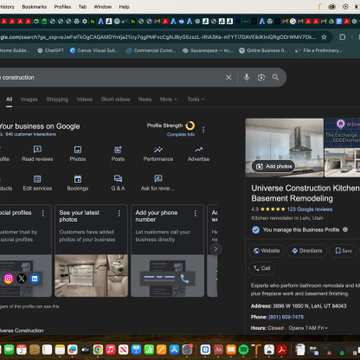This screenshot has width=360, height=360.
Task: Click the Complete info link
Action: point(181,134)
